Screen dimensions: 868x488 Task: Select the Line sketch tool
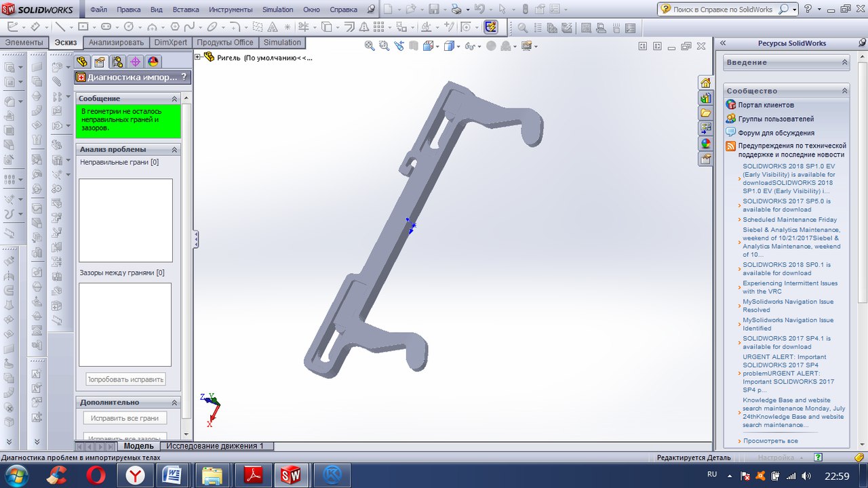[60, 27]
